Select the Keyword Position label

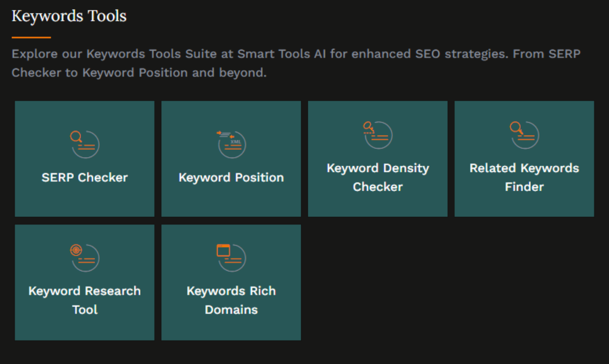[231, 178]
